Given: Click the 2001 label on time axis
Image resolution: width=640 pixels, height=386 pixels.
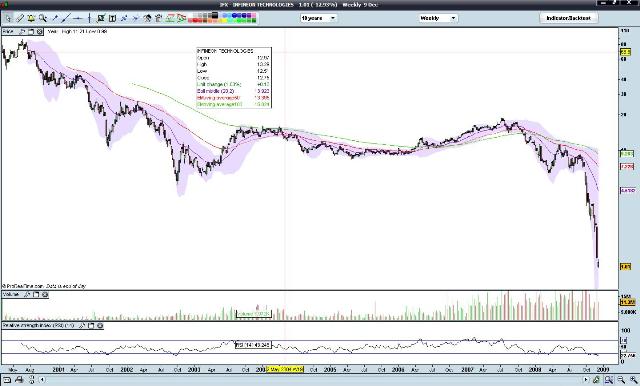Looking at the screenshot, I should point(59,369).
